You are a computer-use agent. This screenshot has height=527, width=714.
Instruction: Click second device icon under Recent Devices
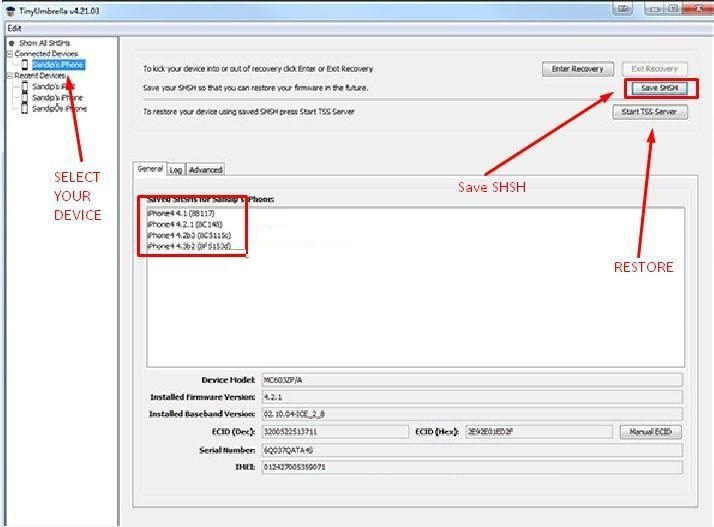(x=24, y=98)
